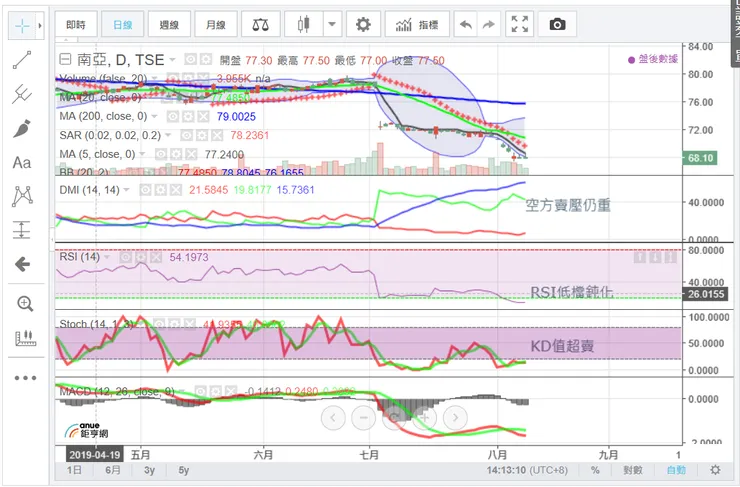Select the pitchfork drawing tool

click(x=22, y=94)
